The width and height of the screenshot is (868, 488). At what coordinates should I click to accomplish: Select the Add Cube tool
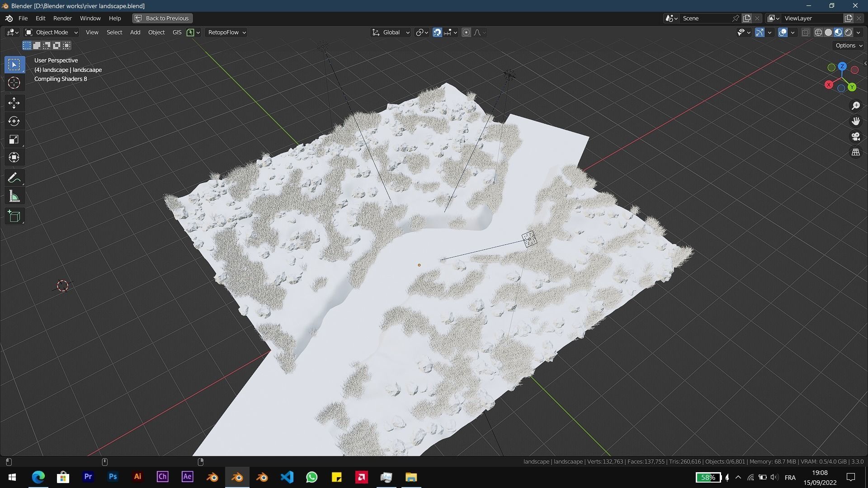14,216
